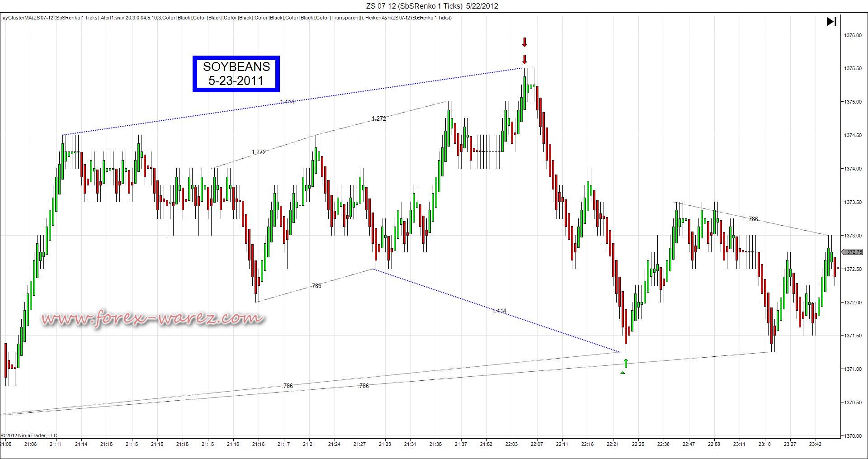Image resolution: width=868 pixels, height=459 pixels.
Task: Click the NinjaTrader copyright notice
Action: click(29, 435)
